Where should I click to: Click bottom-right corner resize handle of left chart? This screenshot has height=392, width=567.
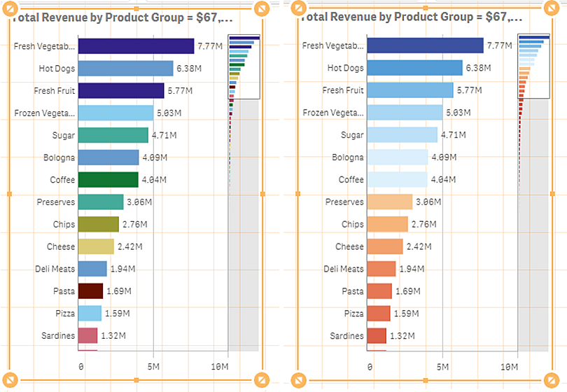(262, 380)
